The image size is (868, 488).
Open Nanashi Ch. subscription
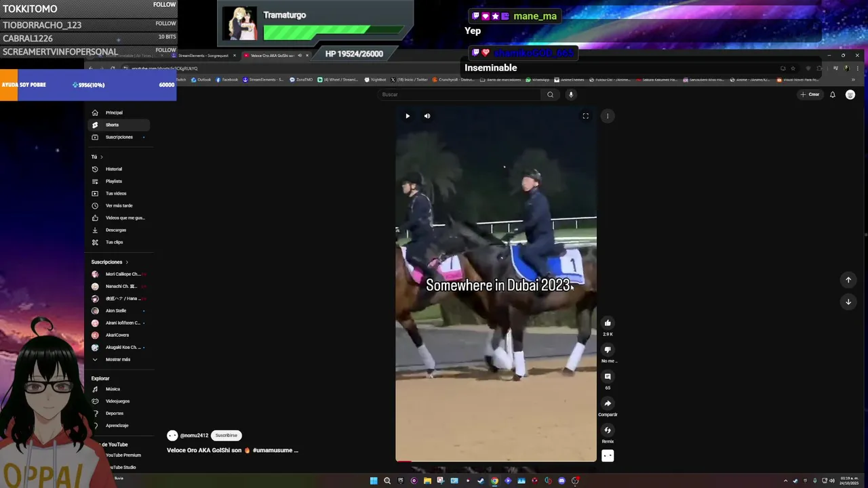[119, 286]
